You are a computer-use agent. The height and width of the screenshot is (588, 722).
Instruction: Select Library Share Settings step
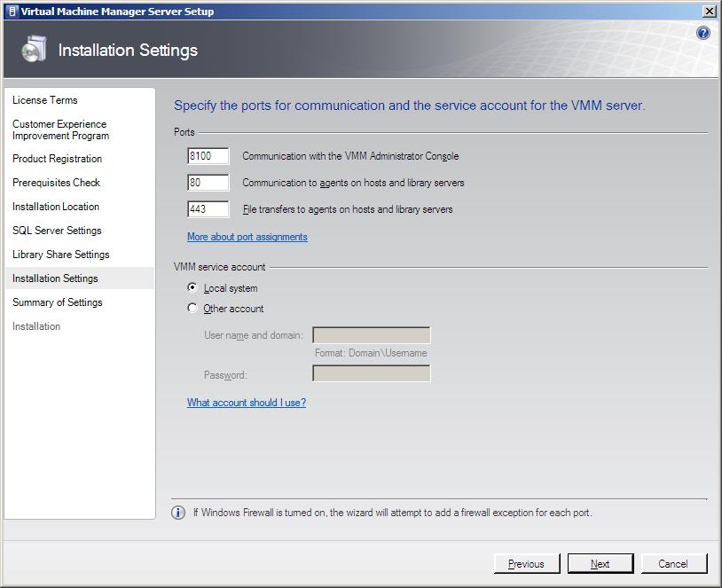pos(61,255)
